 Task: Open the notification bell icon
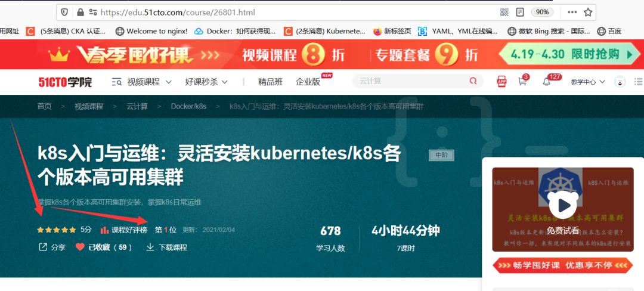546,81
